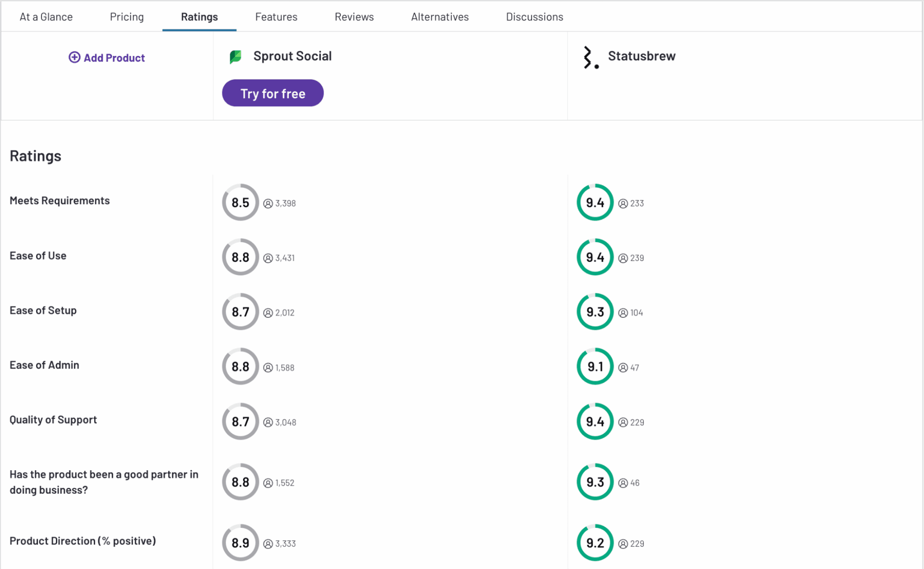The height and width of the screenshot is (569, 924).
Task: Click the Add Product link
Action: click(x=114, y=58)
